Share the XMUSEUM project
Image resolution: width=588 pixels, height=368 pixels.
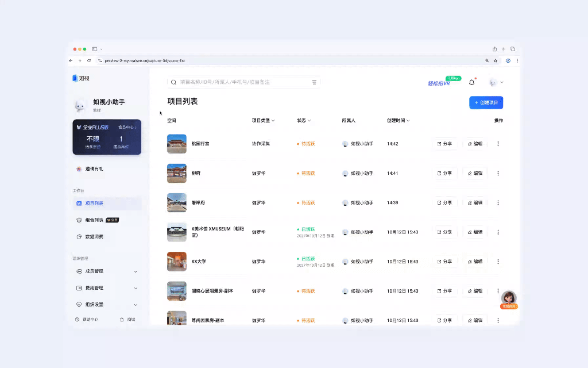pyautogui.click(x=445, y=232)
